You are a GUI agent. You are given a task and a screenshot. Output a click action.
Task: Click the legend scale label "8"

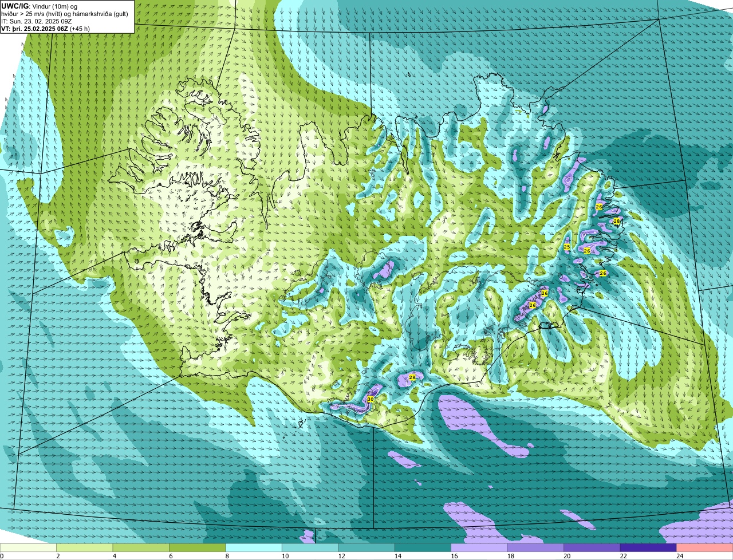coord(227,556)
